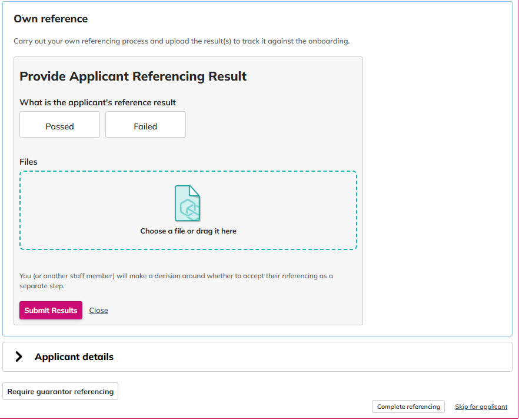Click the 'Own reference' heading

pyautogui.click(x=51, y=19)
